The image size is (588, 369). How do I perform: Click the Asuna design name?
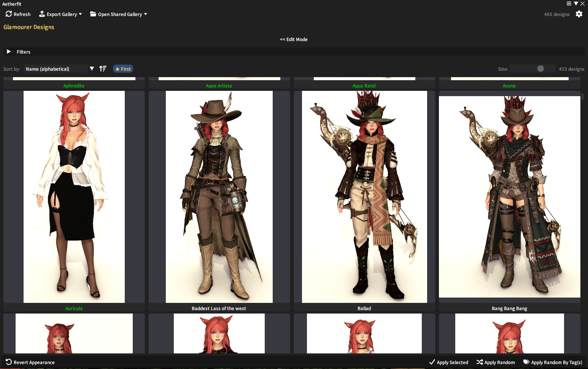tap(509, 86)
